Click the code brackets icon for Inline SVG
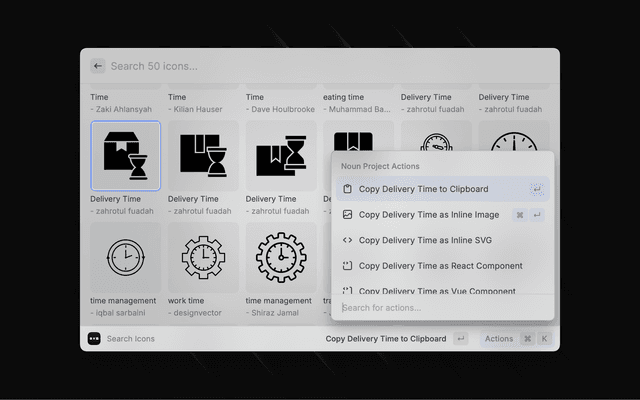 [347, 240]
